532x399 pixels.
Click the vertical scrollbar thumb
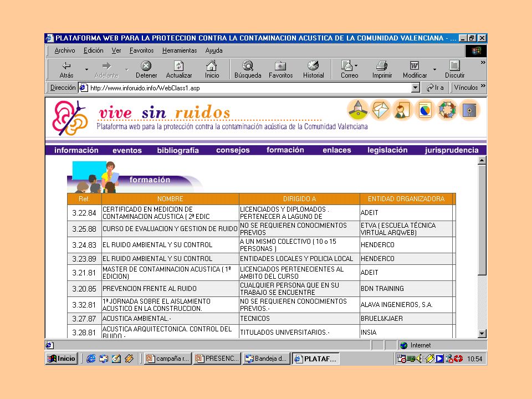tap(482, 220)
